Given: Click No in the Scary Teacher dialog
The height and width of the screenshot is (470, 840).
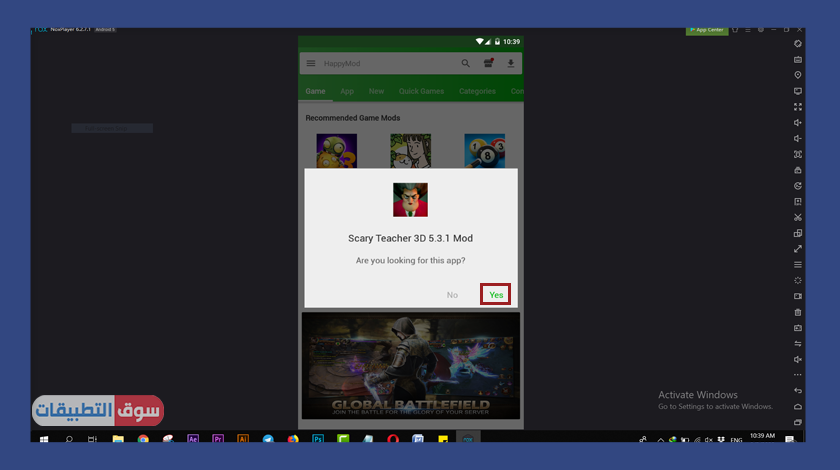Looking at the screenshot, I should click(x=452, y=295).
